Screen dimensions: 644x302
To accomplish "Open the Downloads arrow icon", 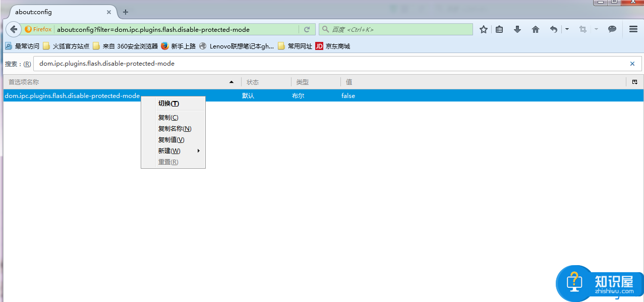I will coord(517,29).
